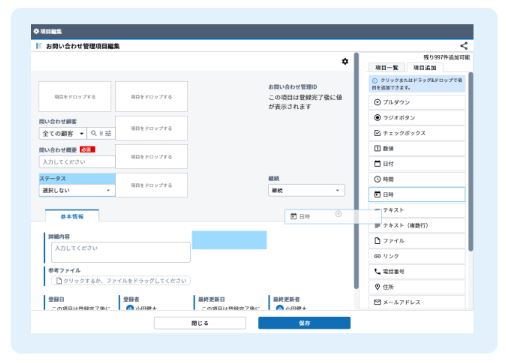Open the 全ての顧客 dropdown
The height and width of the screenshot is (363, 506).
(63, 133)
